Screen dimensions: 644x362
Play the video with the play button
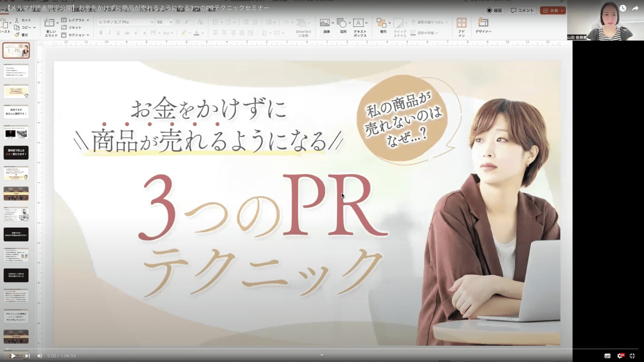click(x=13, y=355)
